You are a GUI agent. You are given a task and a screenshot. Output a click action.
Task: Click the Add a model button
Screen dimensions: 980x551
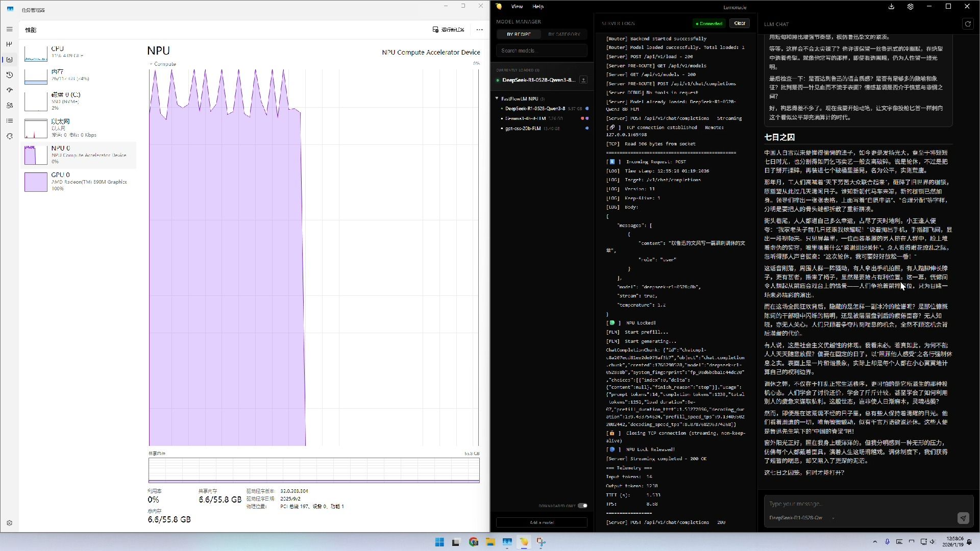coord(542,522)
